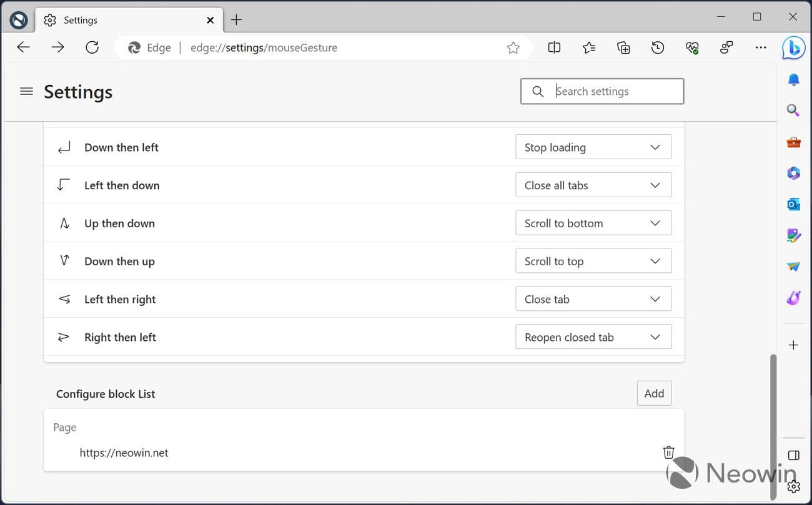Open browser History icon

pos(658,47)
